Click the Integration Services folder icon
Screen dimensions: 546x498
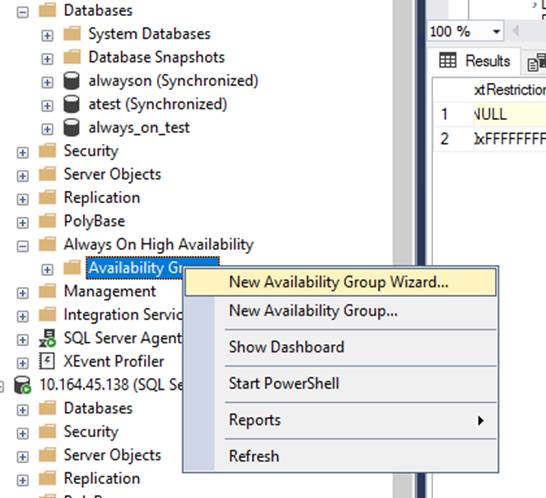pyautogui.click(x=47, y=314)
